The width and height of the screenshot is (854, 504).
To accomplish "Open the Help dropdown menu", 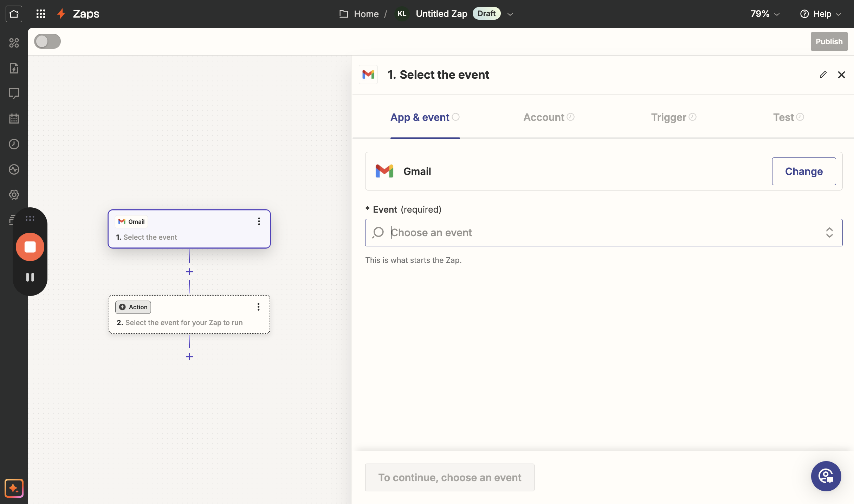I will click(x=821, y=14).
